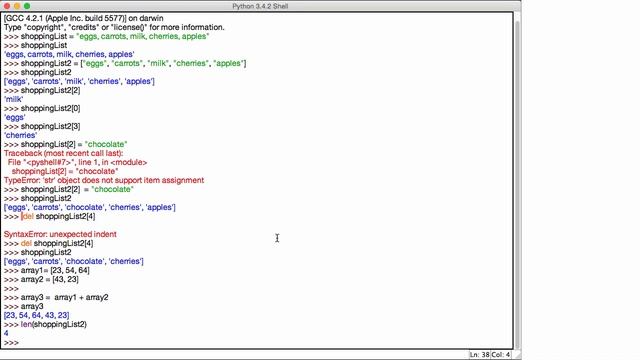Image resolution: width=640 pixels, height=360 pixels.
Task: Click the line shoppingList2[0]
Action: point(42,108)
